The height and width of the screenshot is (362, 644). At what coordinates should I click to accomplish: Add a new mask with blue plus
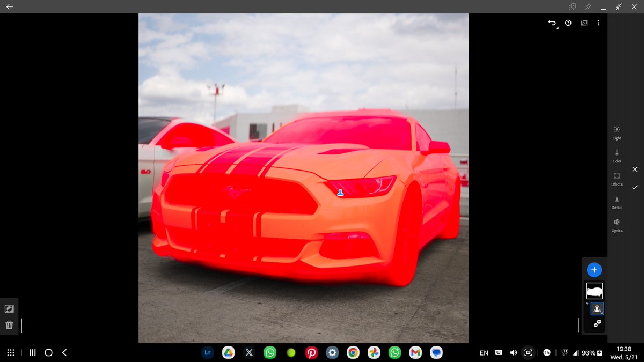pos(594,270)
